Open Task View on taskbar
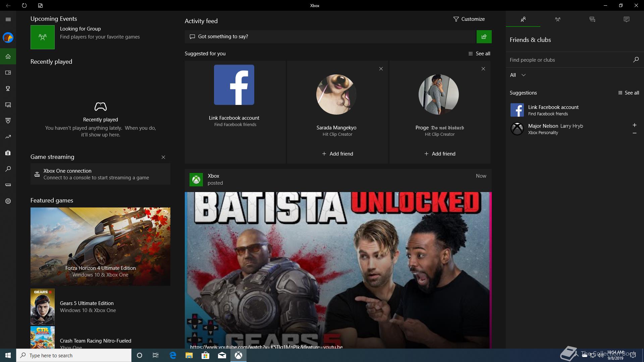 [x=156, y=355]
